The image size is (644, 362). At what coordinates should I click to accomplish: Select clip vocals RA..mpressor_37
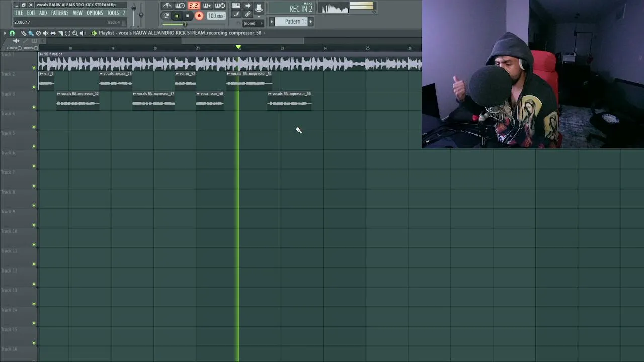point(153,100)
